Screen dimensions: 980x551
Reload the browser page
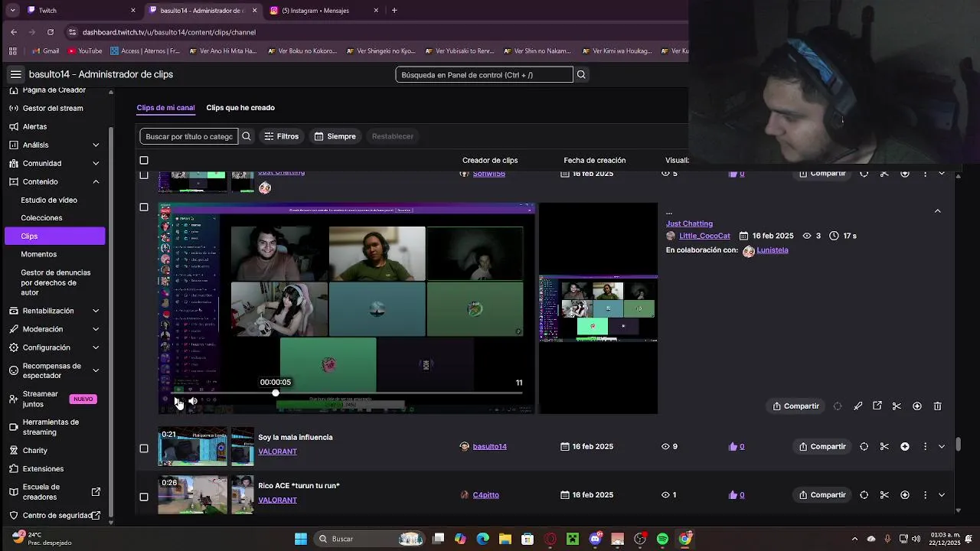point(51,32)
